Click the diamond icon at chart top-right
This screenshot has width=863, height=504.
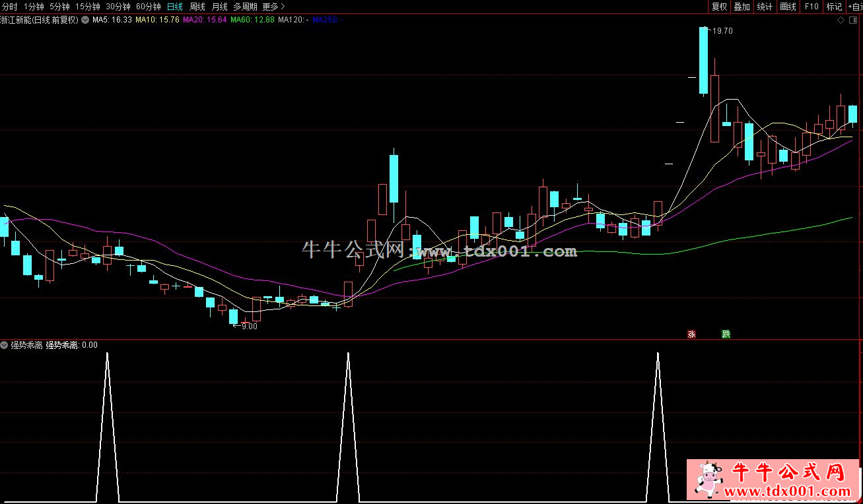pyautogui.click(x=841, y=20)
